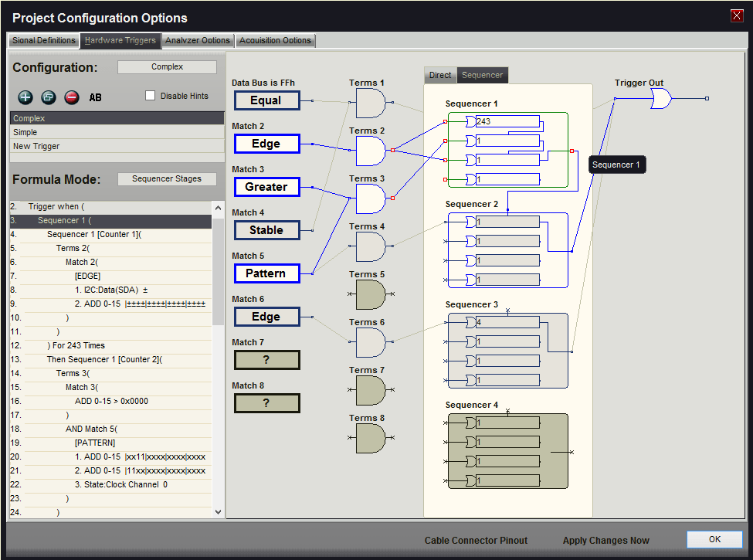Click the formula list scrollbar down arrow
The height and width of the screenshot is (560, 753).
click(x=218, y=511)
